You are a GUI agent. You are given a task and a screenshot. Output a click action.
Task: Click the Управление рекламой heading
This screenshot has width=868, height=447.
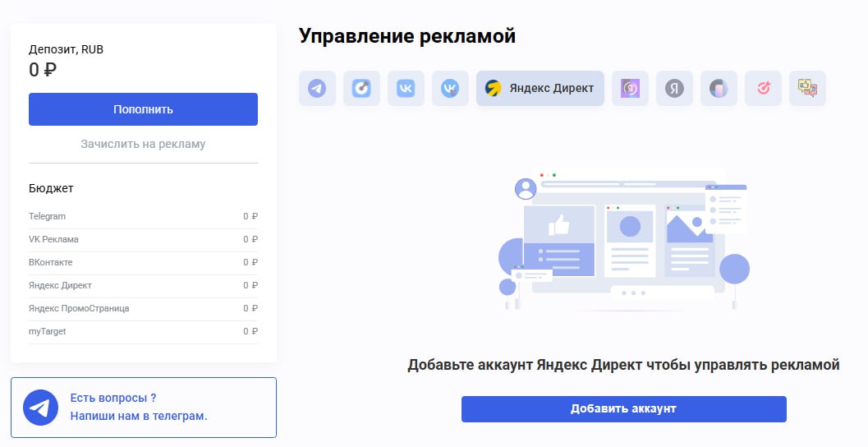tap(407, 36)
